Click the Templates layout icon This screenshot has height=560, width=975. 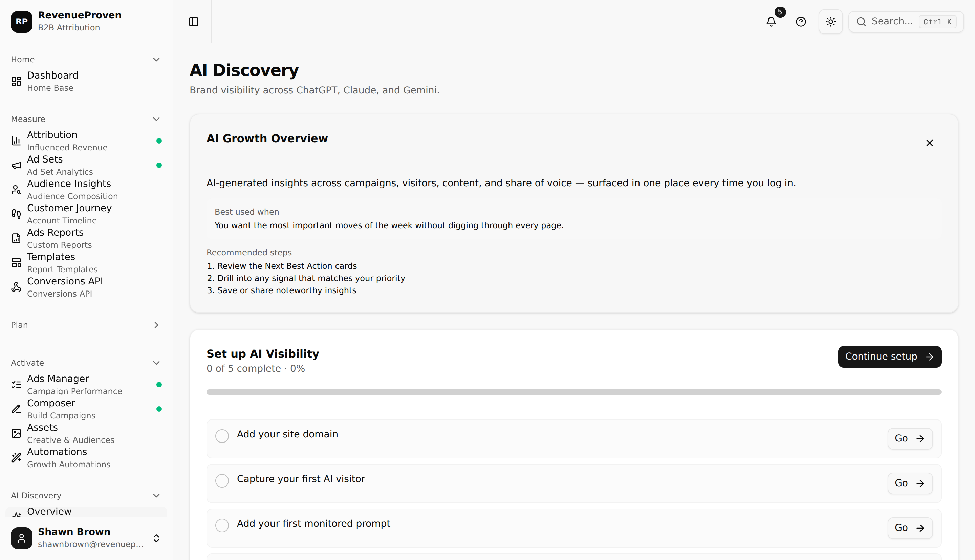(x=16, y=263)
